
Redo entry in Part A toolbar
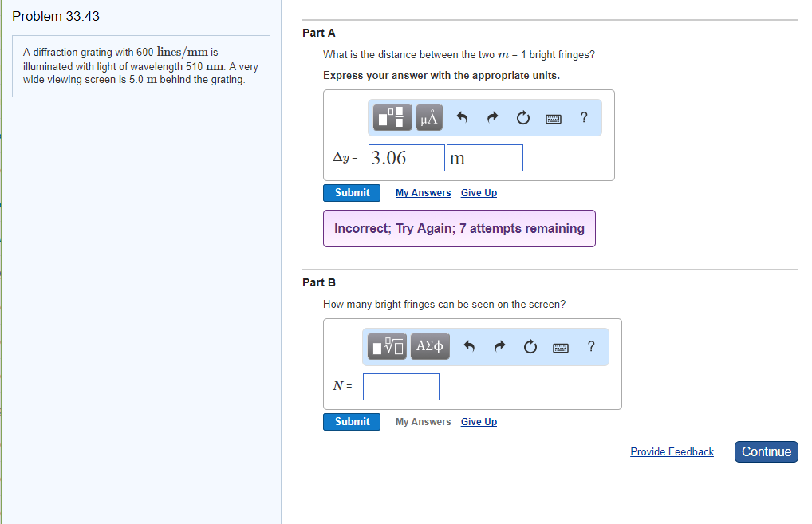(x=492, y=119)
